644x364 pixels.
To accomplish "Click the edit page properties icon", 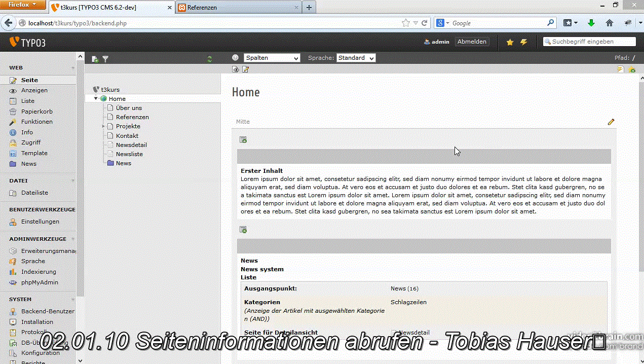I will pyautogui.click(x=246, y=69).
